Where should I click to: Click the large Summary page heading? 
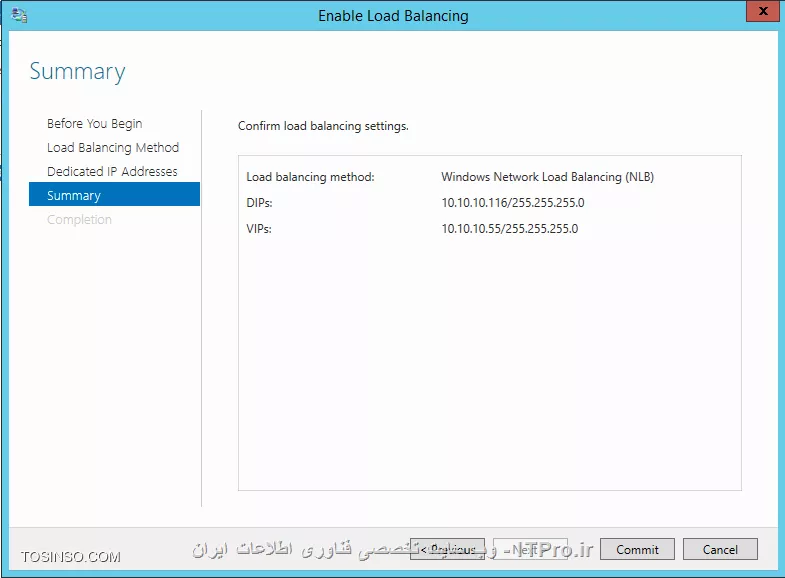click(78, 72)
